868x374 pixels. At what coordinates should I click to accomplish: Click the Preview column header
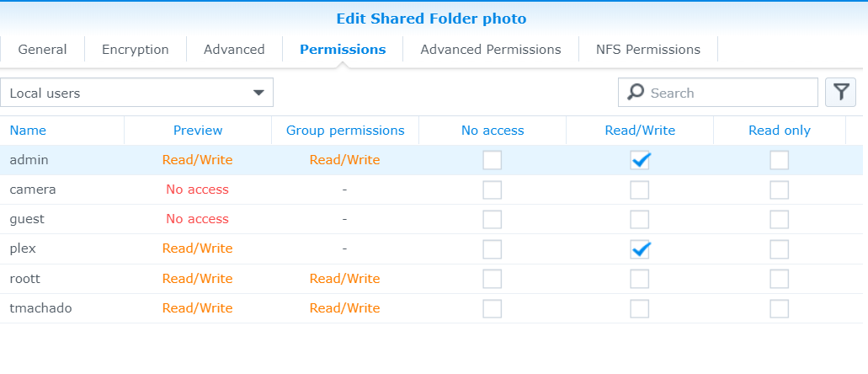tap(198, 131)
